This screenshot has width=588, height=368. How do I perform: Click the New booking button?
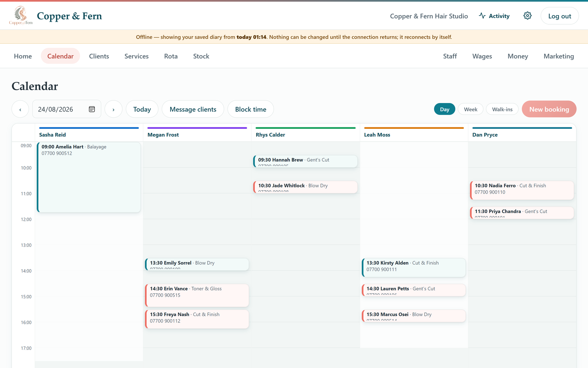pyautogui.click(x=549, y=109)
